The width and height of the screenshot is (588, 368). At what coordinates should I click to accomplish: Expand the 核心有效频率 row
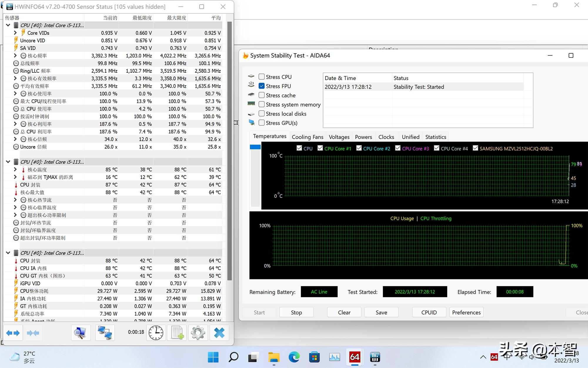coord(15,78)
